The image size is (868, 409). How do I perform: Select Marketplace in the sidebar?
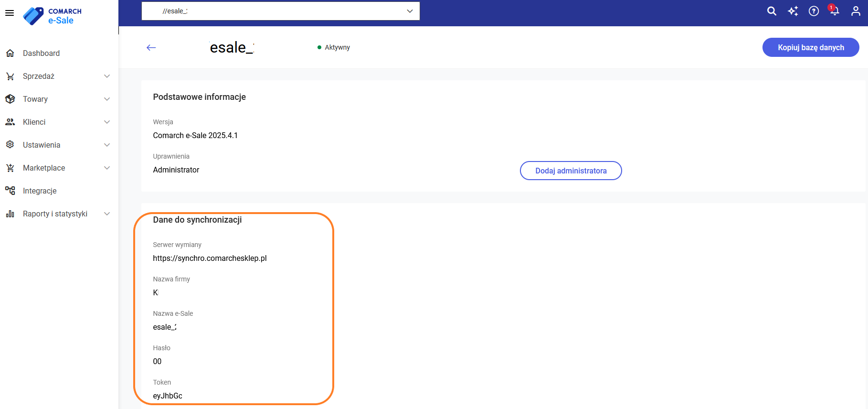[44, 168]
